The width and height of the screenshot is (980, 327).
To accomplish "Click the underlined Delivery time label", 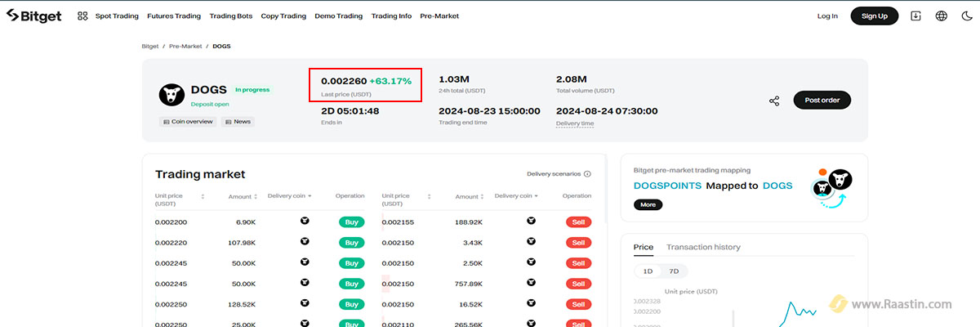I will tap(575, 123).
